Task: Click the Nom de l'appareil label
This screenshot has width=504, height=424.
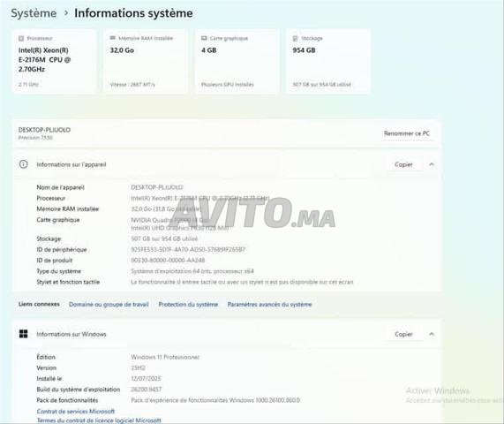Action: 60,187
